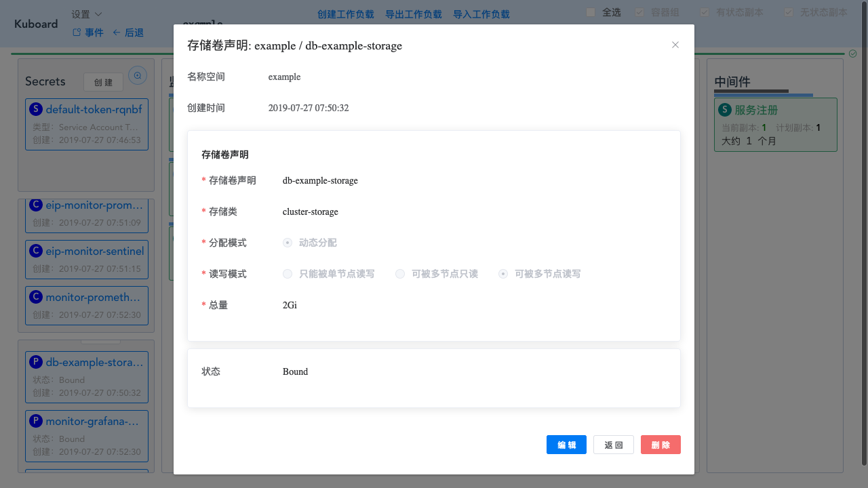Click the C icon on monitor-prometh card
The width and height of the screenshot is (868, 488).
pos(35,297)
